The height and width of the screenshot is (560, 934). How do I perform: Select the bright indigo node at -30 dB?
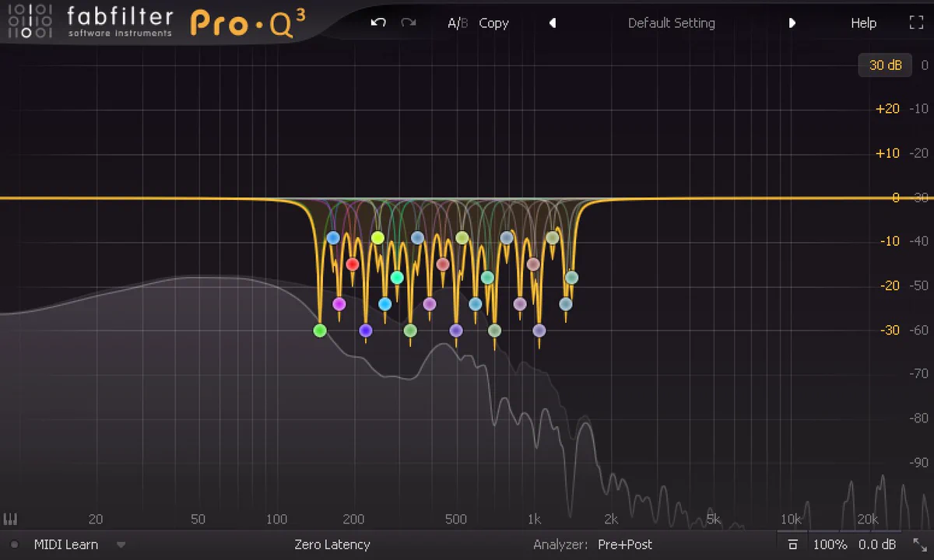[x=365, y=331]
